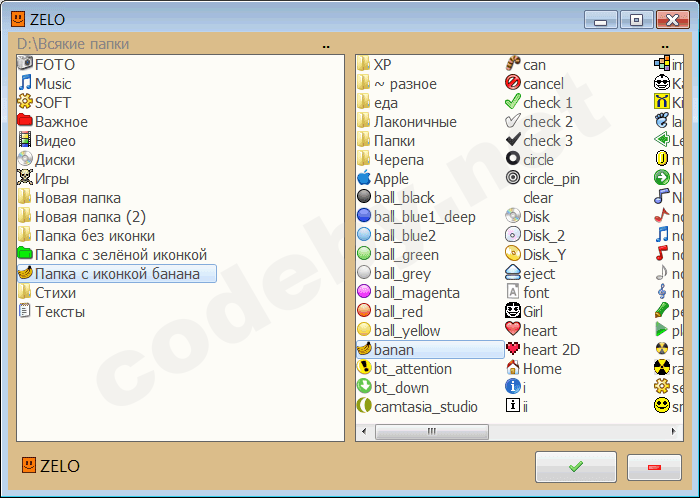This screenshot has height=498, width=700.
Task: Open the ~ разное icon folder
Action: pyautogui.click(x=397, y=83)
